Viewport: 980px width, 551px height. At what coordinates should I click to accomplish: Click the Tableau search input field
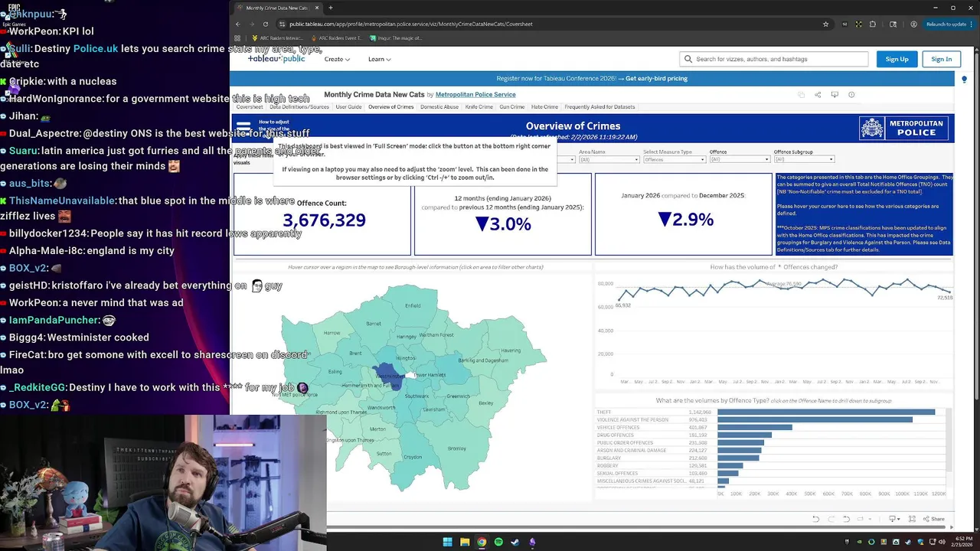[x=774, y=59]
